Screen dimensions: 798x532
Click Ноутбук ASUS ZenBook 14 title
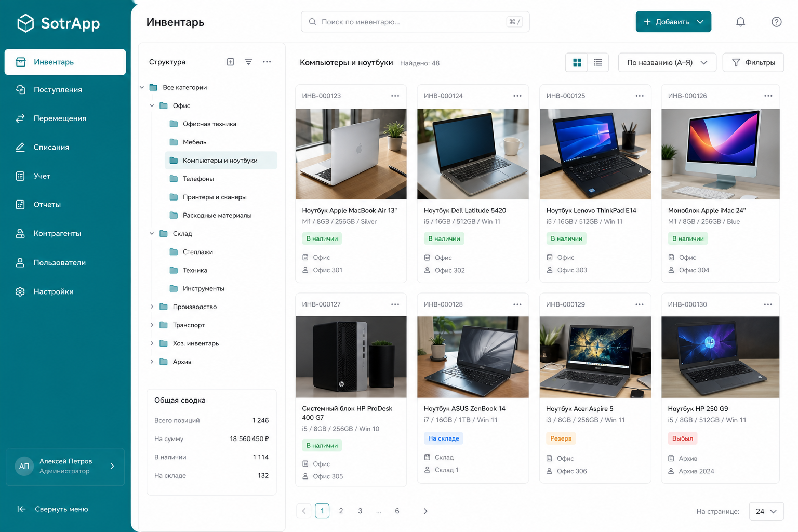[x=464, y=409]
